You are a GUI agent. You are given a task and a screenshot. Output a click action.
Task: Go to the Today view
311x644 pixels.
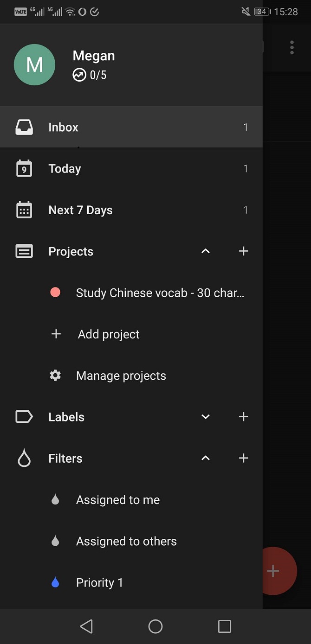(65, 169)
